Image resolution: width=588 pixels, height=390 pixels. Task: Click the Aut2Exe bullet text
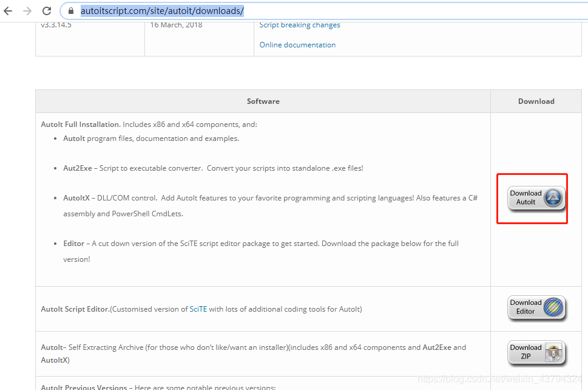tap(213, 168)
